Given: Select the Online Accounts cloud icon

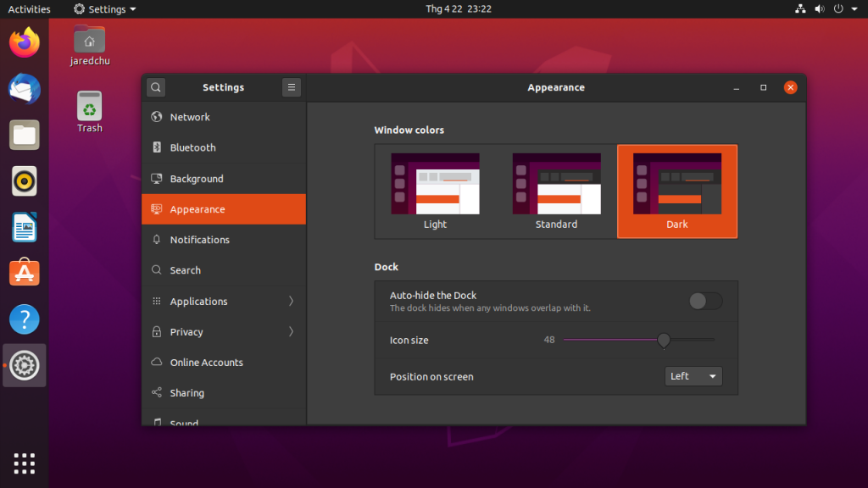Looking at the screenshot, I should pyautogui.click(x=157, y=362).
